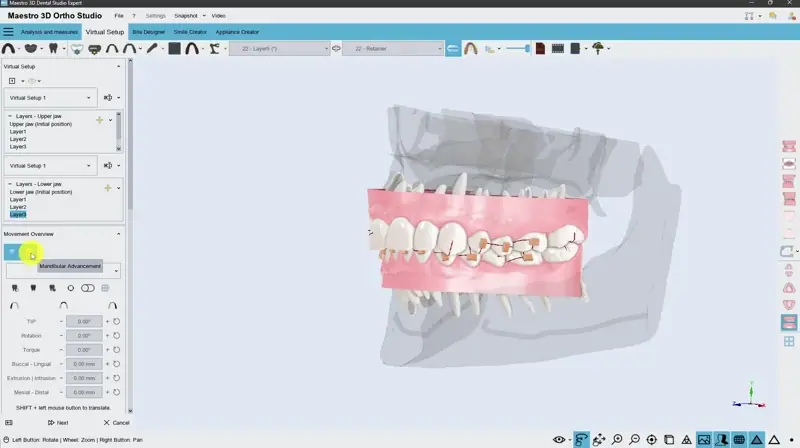Add a layer to the upper jaw with plus

click(x=99, y=120)
